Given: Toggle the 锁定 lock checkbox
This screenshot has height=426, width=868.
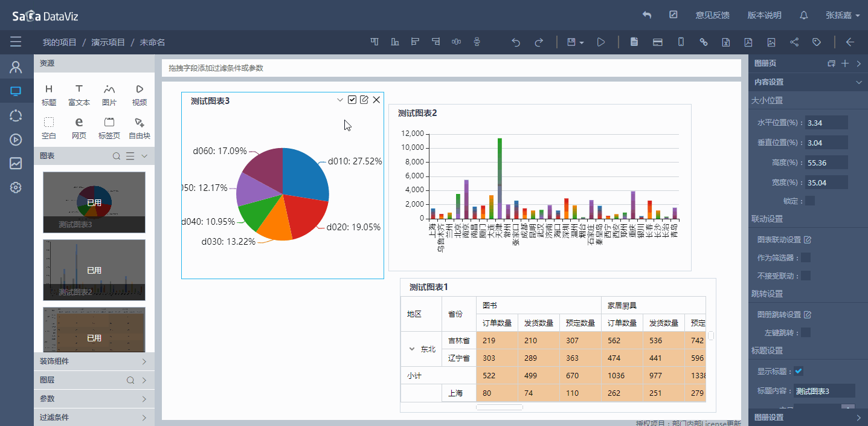Looking at the screenshot, I should click(810, 201).
